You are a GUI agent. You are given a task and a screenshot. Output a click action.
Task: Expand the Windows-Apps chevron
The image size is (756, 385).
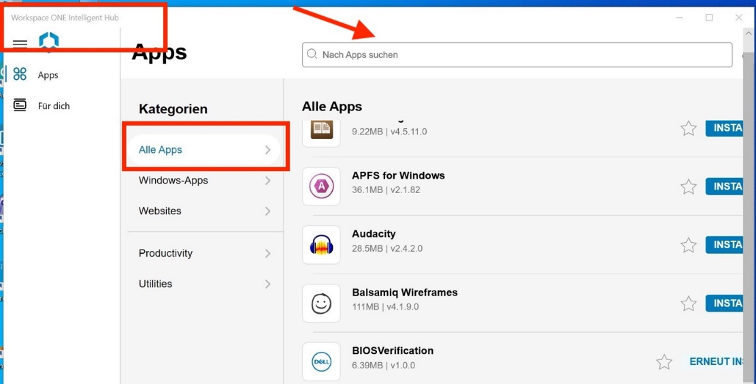click(x=268, y=181)
